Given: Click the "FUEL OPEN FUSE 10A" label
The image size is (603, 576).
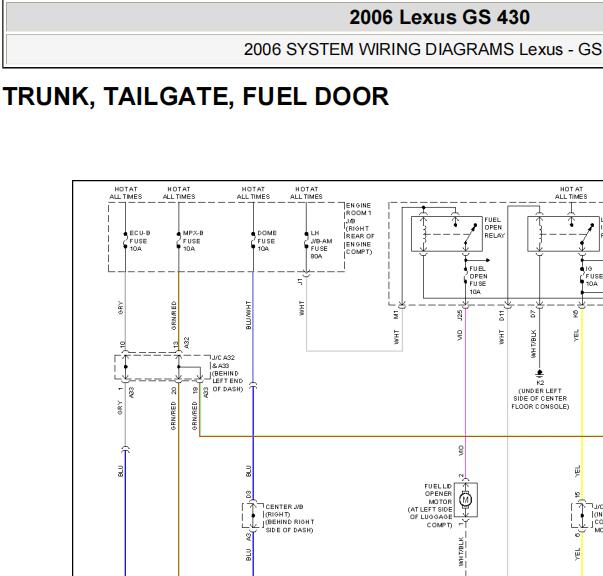Looking at the screenshot, I should (x=478, y=280).
